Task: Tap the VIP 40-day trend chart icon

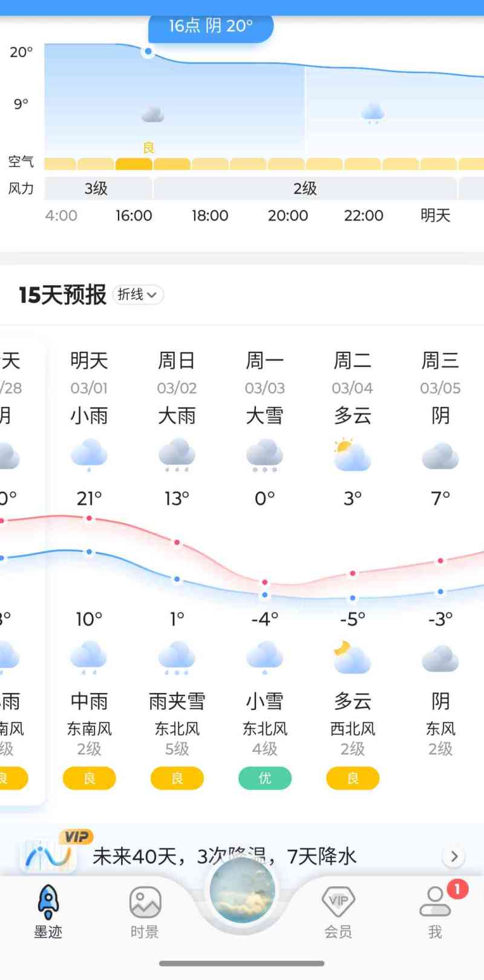Action: [x=49, y=853]
